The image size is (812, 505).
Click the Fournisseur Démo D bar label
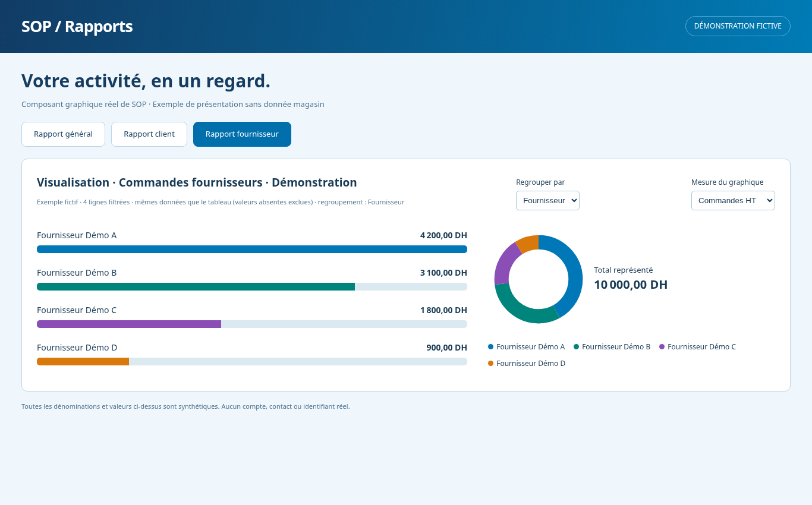coord(77,348)
